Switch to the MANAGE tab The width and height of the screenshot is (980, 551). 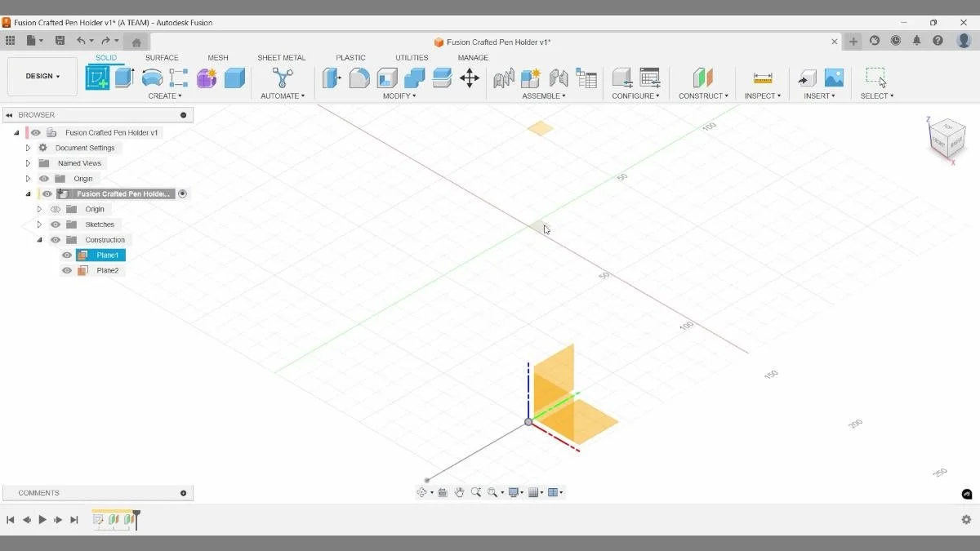473,58
